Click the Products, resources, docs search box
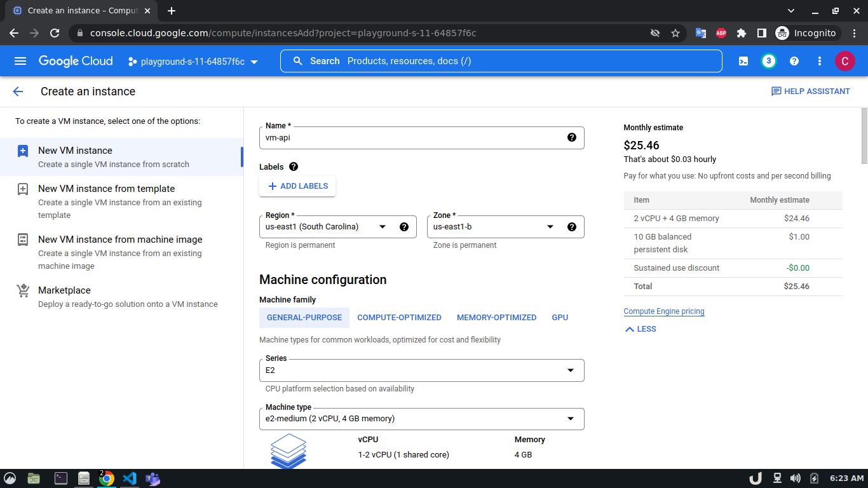The image size is (868, 488). click(x=501, y=61)
